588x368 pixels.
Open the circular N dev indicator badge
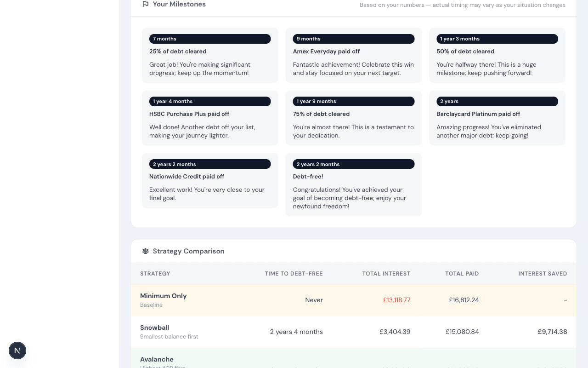tap(17, 350)
